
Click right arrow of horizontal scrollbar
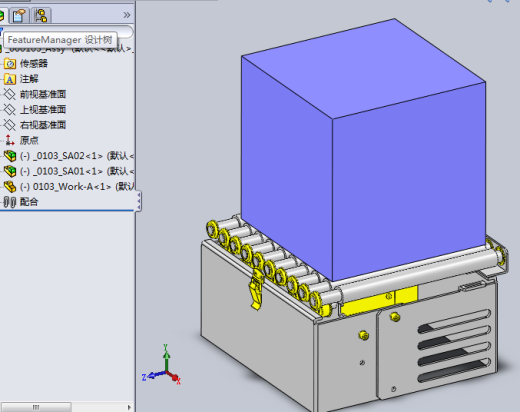point(129,407)
